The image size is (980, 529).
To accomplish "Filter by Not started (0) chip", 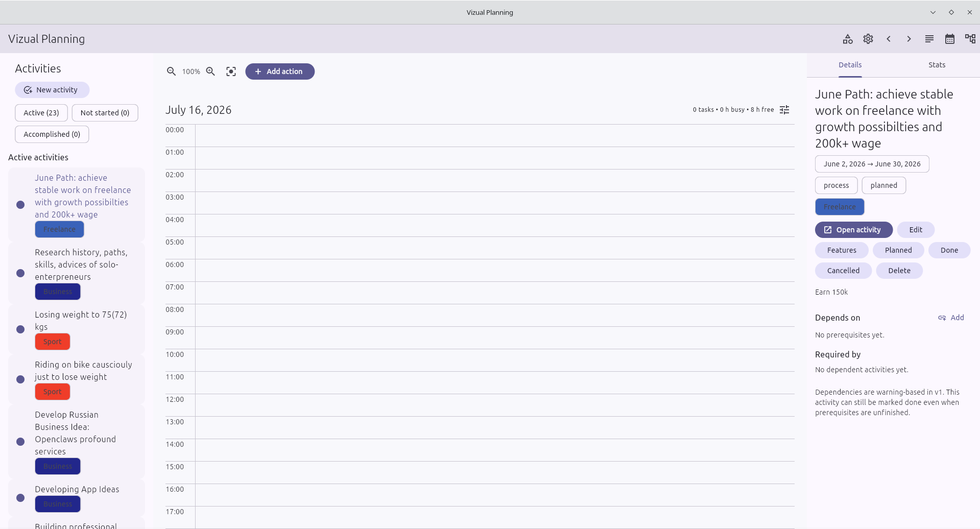I will pyautogui.click(x=105, y=113).
